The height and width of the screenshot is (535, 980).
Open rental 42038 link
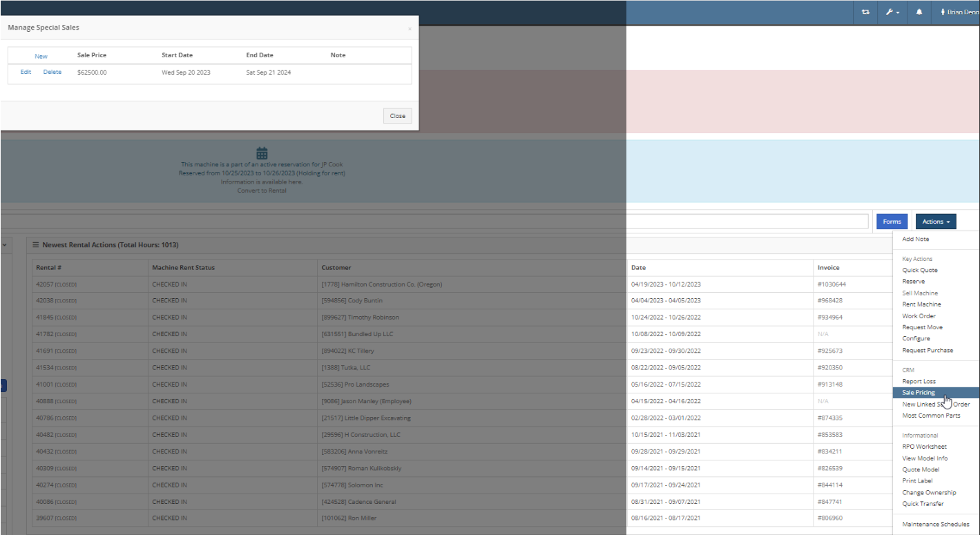pos(44,301)
